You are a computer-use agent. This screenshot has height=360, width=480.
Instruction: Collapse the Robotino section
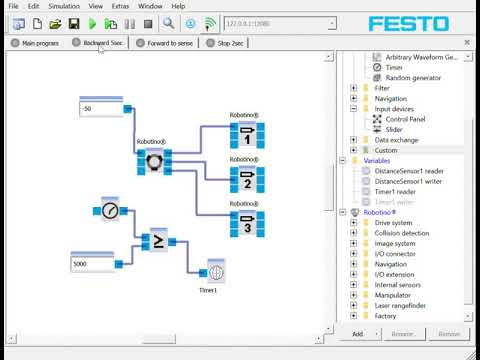[x=343, y=212]
